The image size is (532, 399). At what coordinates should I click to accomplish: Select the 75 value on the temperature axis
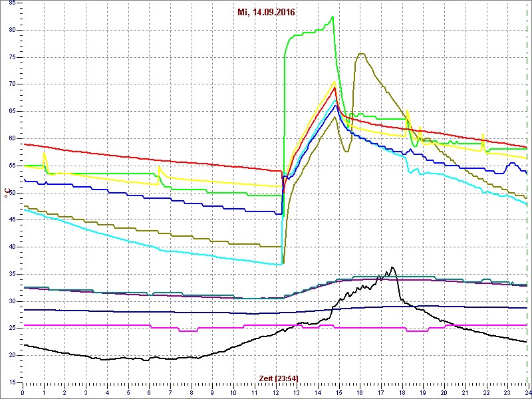click(11, 57)
